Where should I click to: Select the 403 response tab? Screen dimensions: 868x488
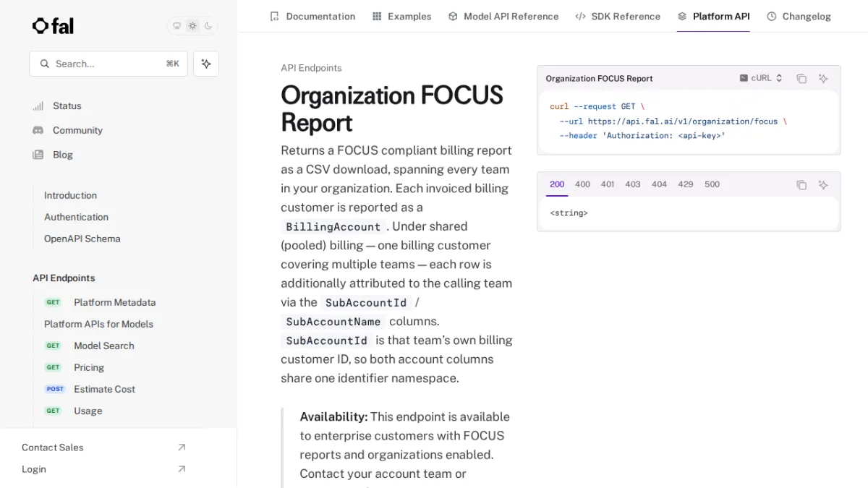tap(633, 184)
